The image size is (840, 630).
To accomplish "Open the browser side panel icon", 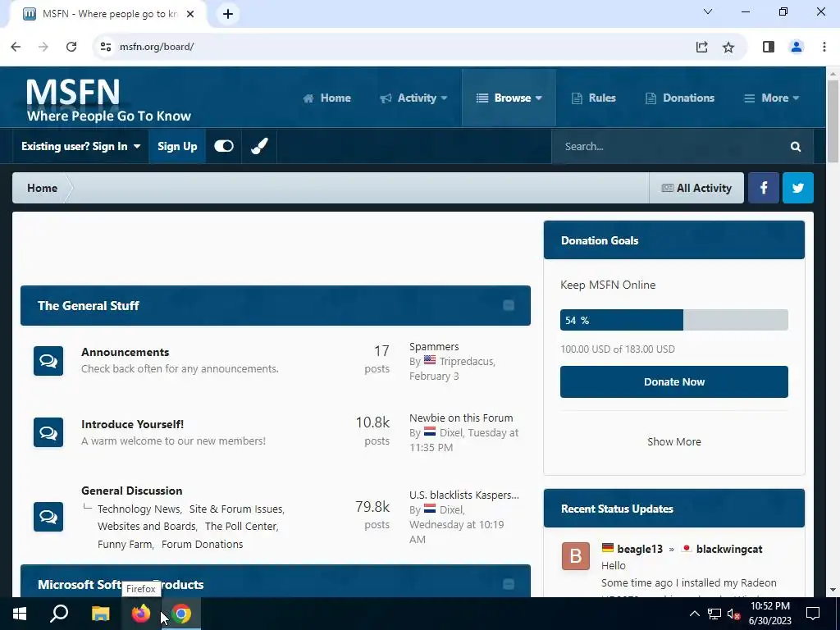I will 769,47.
